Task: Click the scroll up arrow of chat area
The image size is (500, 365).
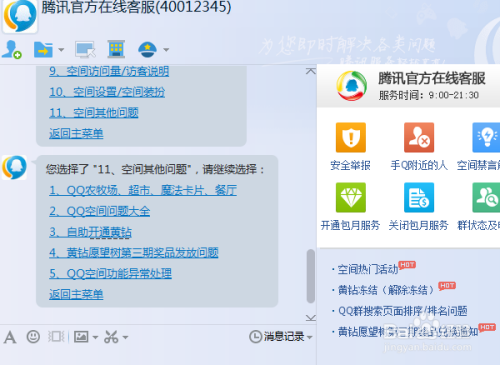Action: click(311, 71)
